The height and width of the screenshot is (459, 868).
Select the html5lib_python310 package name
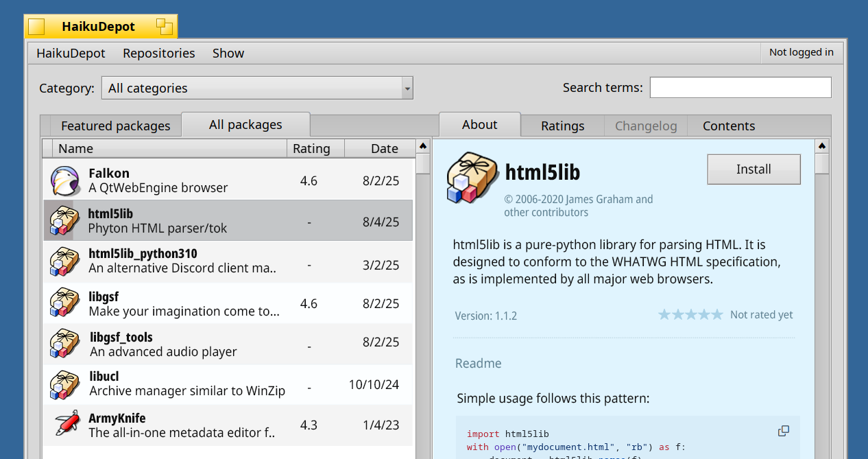[143, 254]
